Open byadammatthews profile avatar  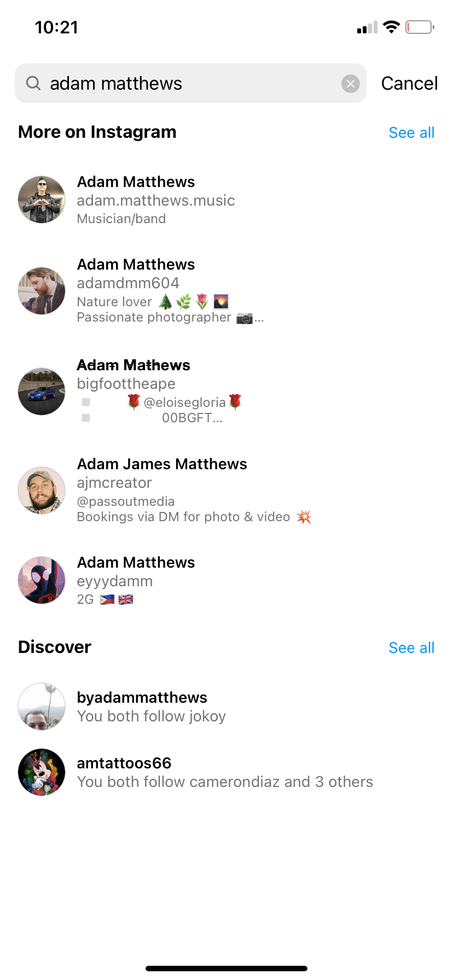point(42,707)
